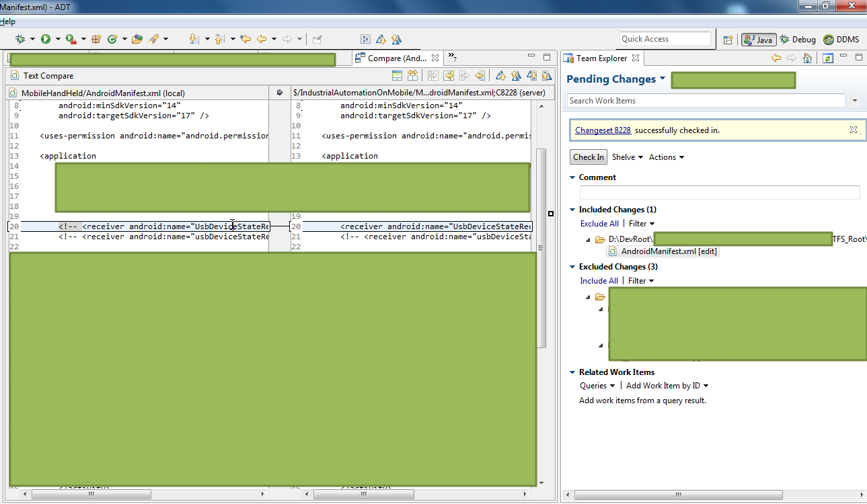Click the Team Explorer Home icon
The width and height of the screenshot is (867, 504).
[x=807, y=58]
